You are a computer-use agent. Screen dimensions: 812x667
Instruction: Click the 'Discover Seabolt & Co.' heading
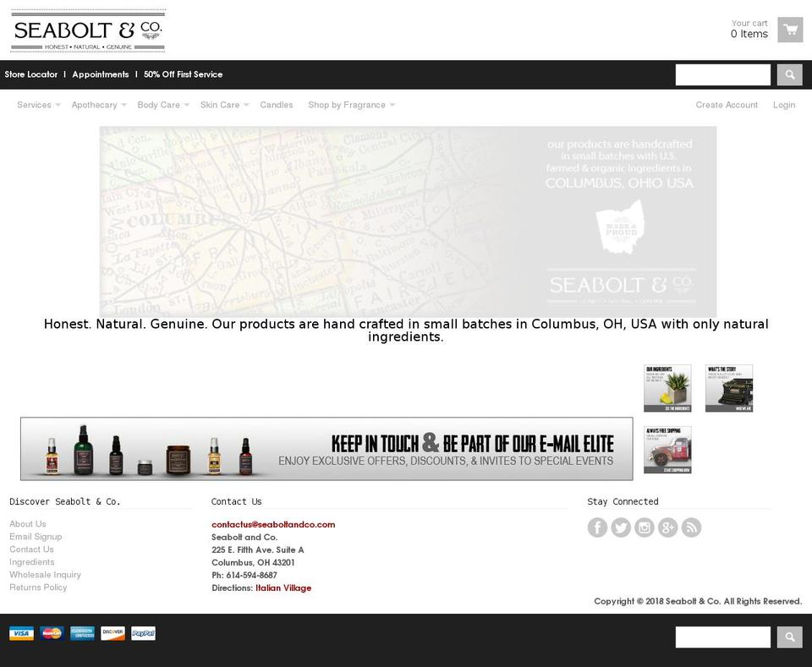[65, 501]
